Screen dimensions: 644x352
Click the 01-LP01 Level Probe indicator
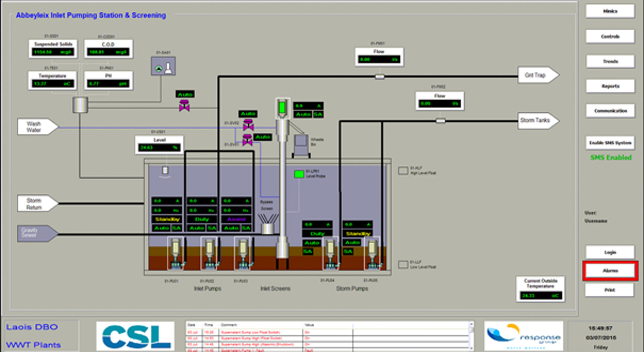tap(299, 174)
